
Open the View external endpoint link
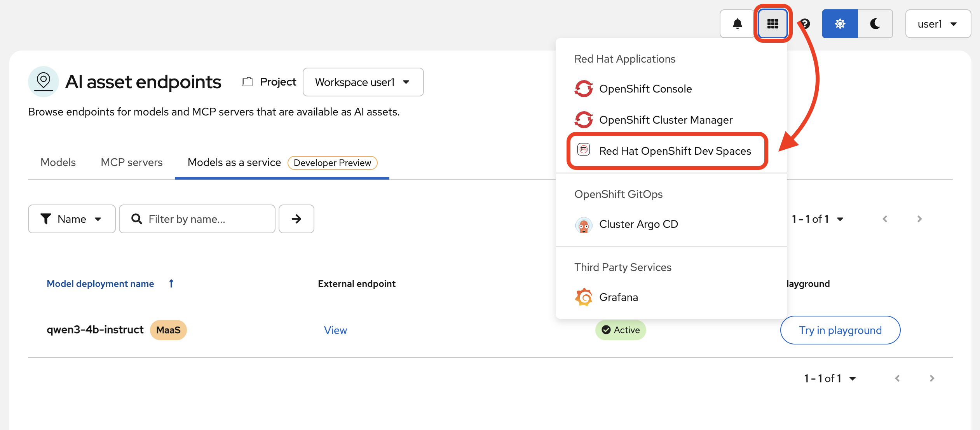coord(335,330)
